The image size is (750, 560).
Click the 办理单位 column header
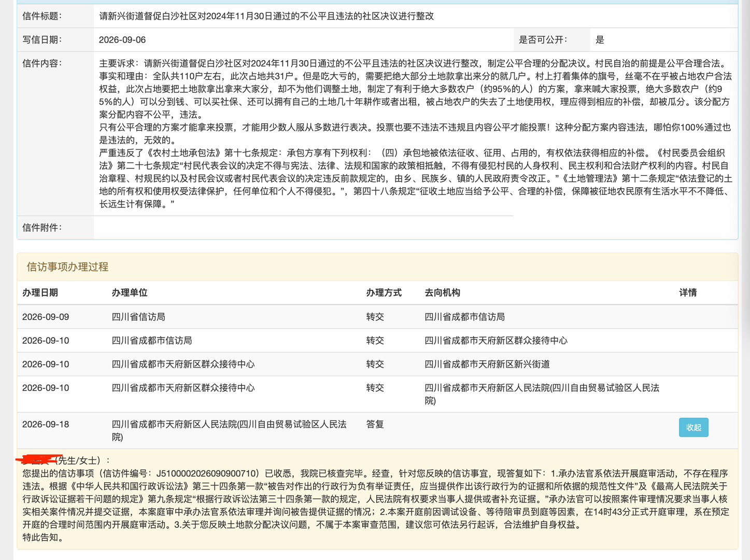click(130, 292)
